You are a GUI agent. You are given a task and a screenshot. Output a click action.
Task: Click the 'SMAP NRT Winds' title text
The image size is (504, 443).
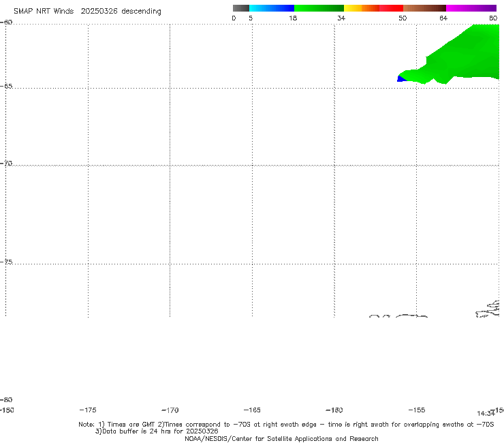pos(44,11)
